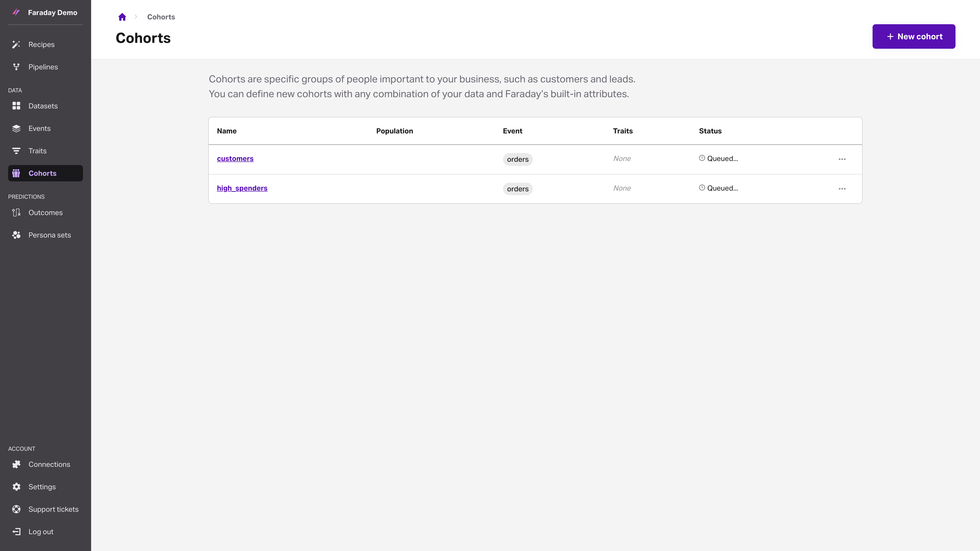Click the Traits column header
Viewport: 980px width, 551px height.
[x=623, y=131]
